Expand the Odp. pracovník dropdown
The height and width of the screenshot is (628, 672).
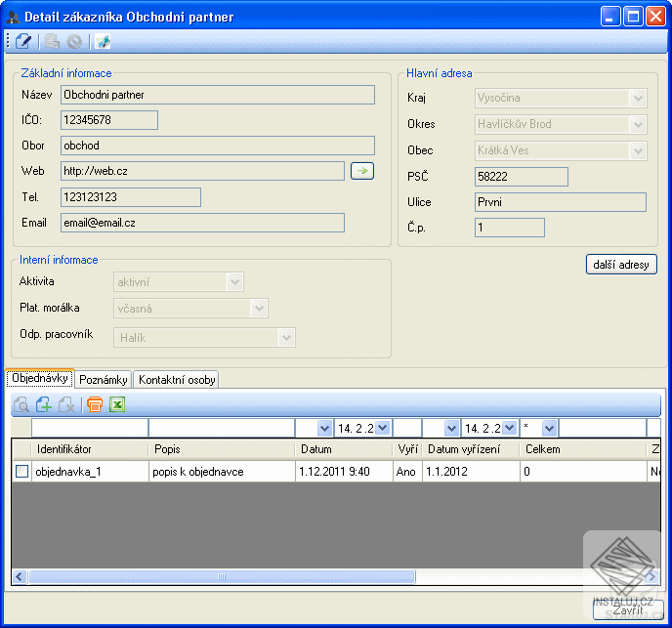[x=286, y=337]
